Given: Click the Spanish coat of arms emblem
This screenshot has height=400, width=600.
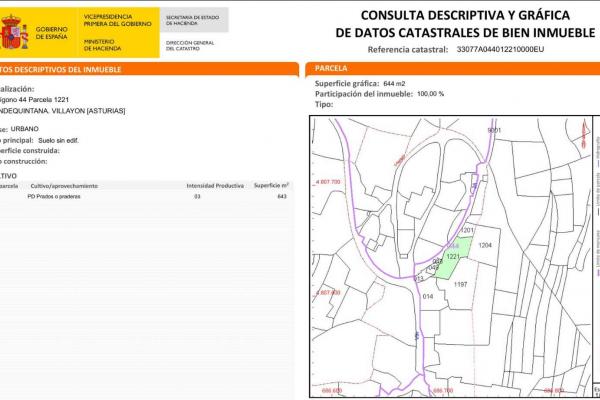Looking at the screenshot, I should tap(14, 32).
